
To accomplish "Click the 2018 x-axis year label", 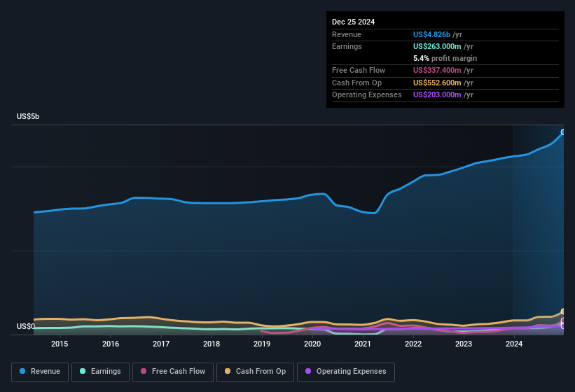I will tap(212, 344).
